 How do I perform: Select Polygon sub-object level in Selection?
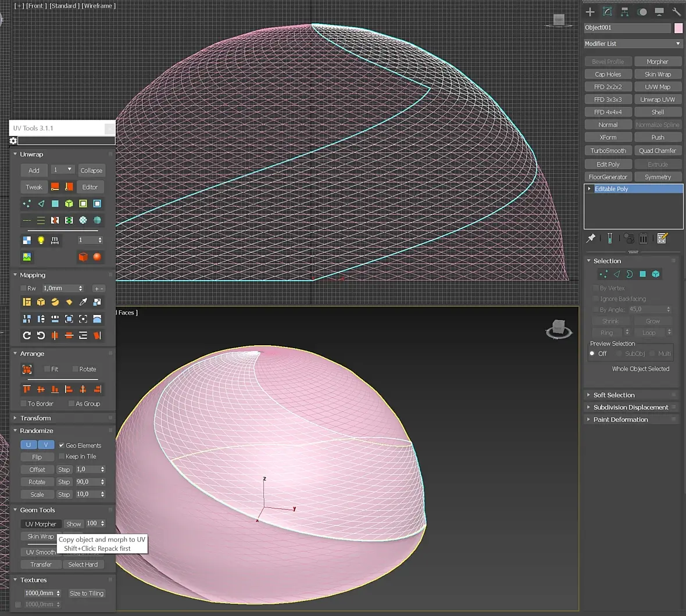(642, 274)
